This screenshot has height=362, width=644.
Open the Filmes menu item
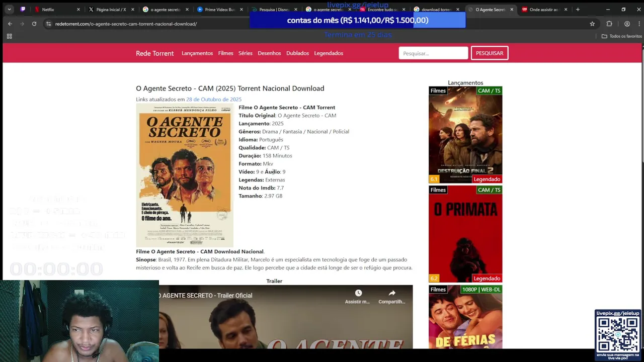(x=226, y=53)
